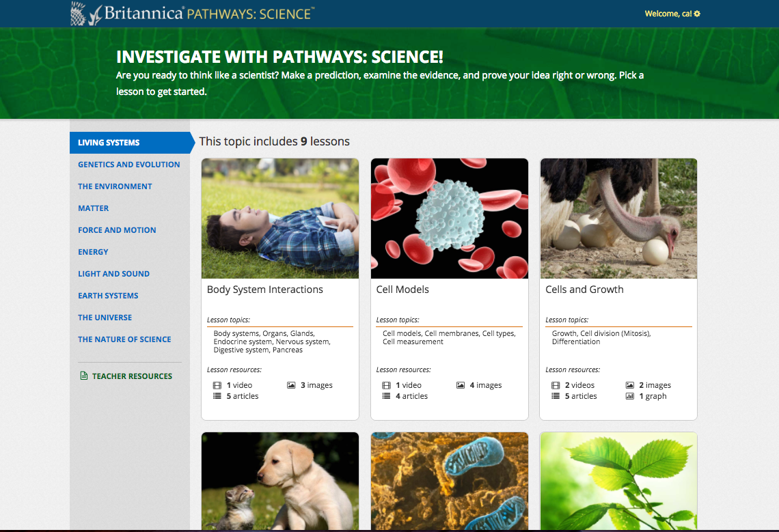Click '2 images' in Cells and Growth

655,385
